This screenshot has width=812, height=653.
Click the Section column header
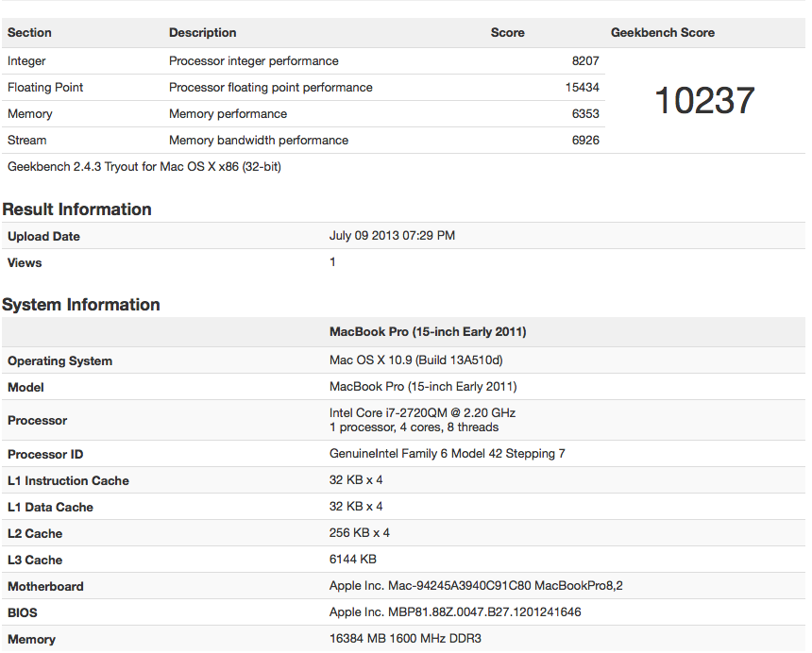pyautogui.click(x=29, y=33)
